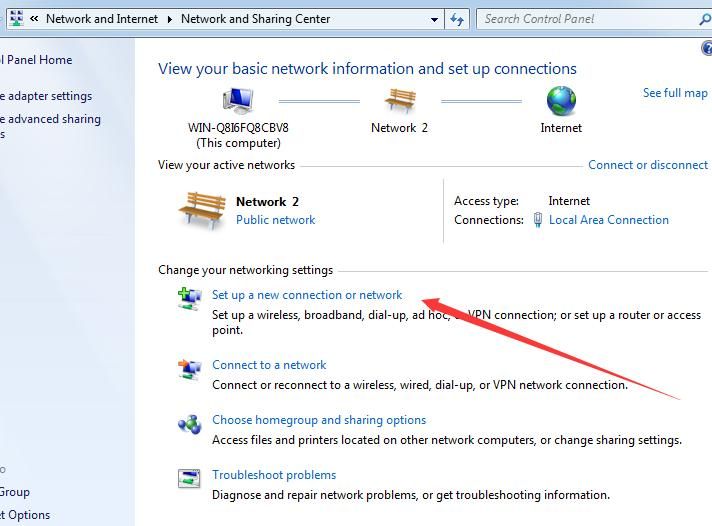Click the Network 2 label in the network map

(x=399, y=128)
